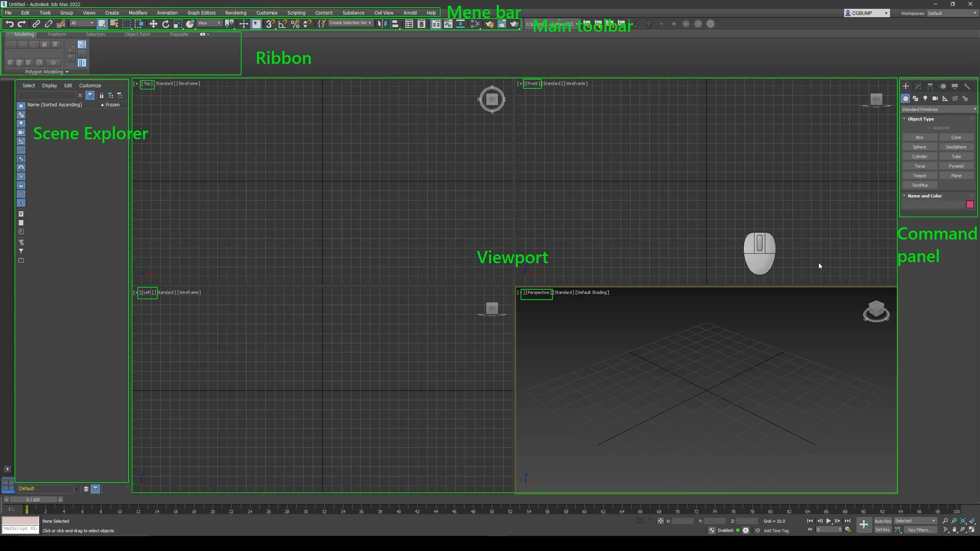This screenshot has height=551, width=980.
Task: Toggle Auto Key animation mode
Action: pos(883,521)
